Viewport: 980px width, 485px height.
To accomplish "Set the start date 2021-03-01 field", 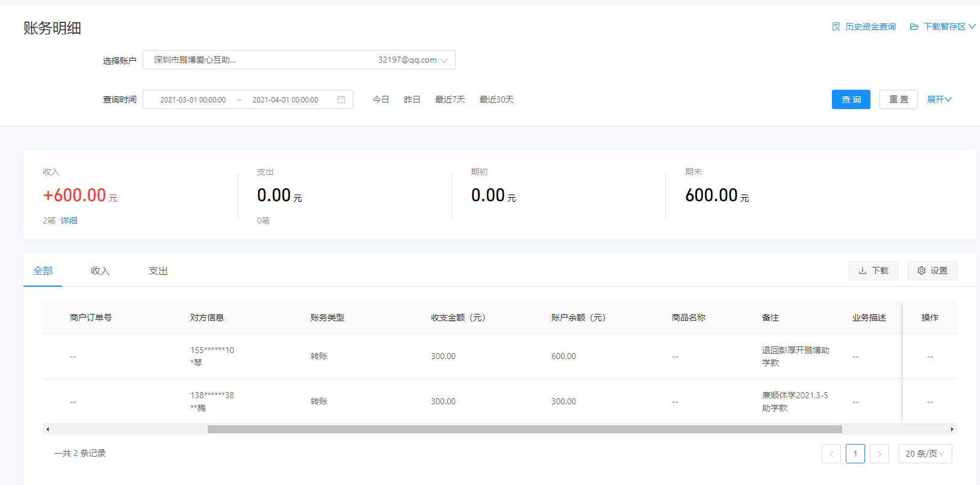I will 193,99.
